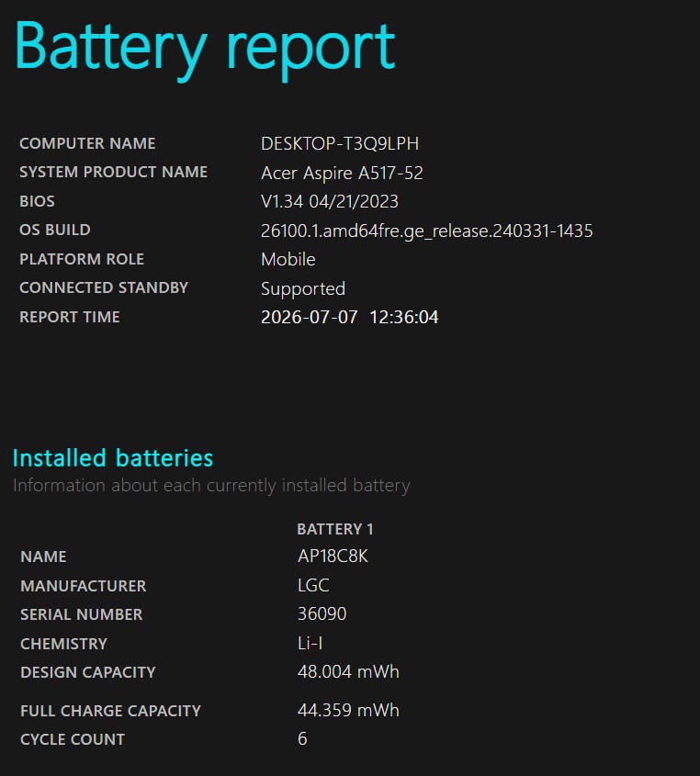This screenshot has width=700, height=776.
Task: Select the full charge capacity 44.359 mWh
Action: coord(348,711)
